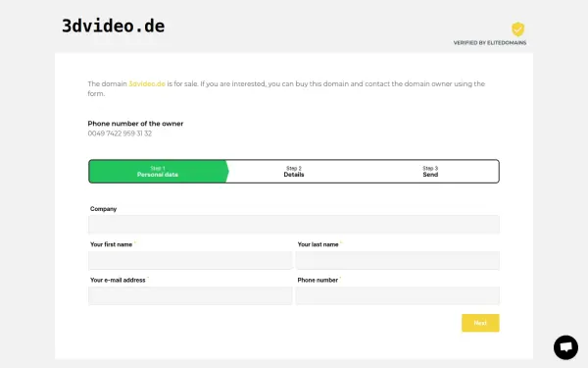Viewport: 588px width, 368px height.
Task: Open the yellow 3dvideo.de domain link
Action: point(147,83)
